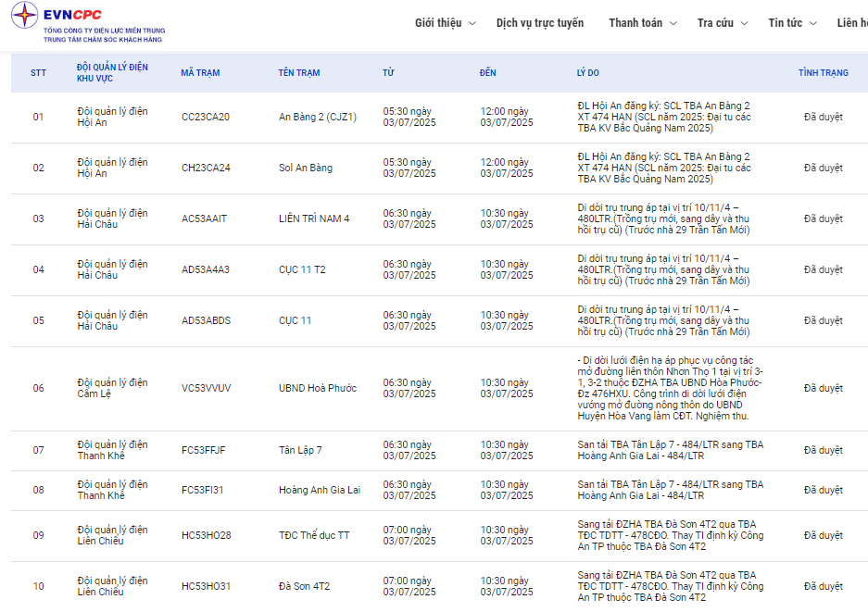Select Đà Sơn 4T2 station name
This screenshot has width=868, height=612.
(x=304, y=587)
